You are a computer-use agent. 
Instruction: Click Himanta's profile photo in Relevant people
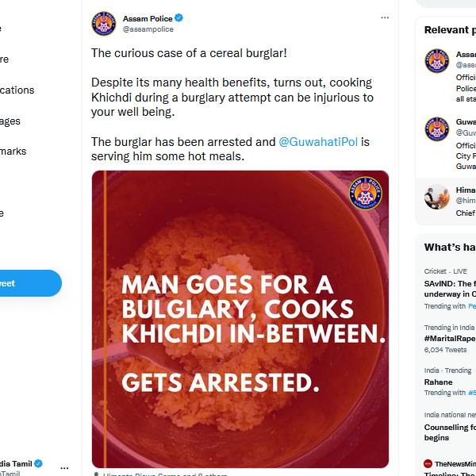437,197
